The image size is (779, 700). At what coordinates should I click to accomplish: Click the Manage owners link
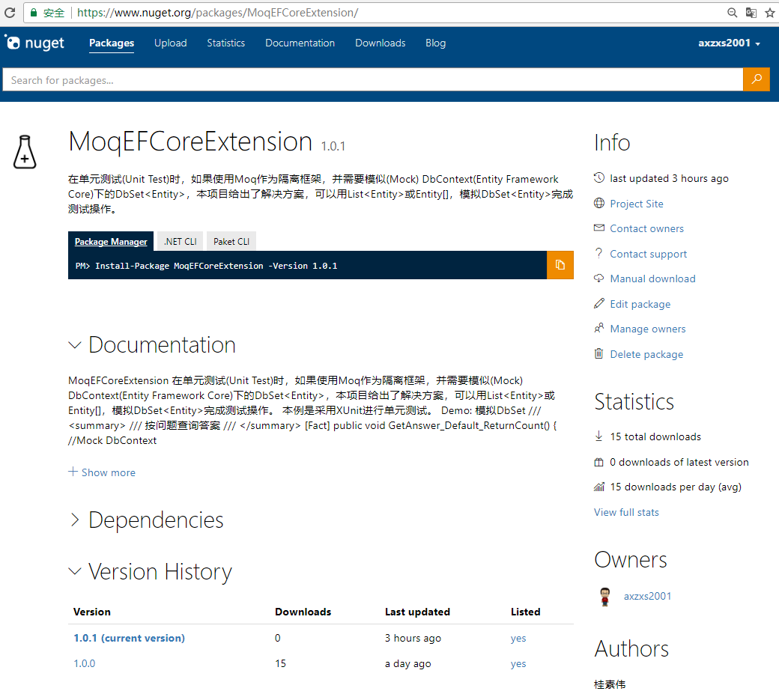tap(648, 329)
